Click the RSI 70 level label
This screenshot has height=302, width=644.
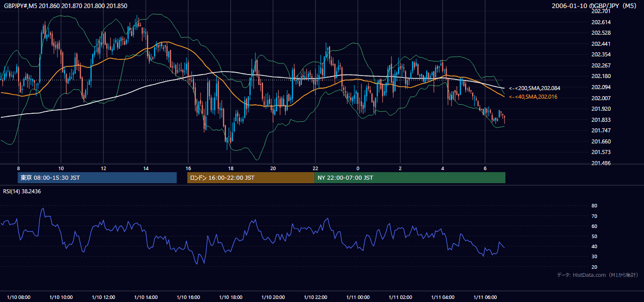[x=594, y=216]
